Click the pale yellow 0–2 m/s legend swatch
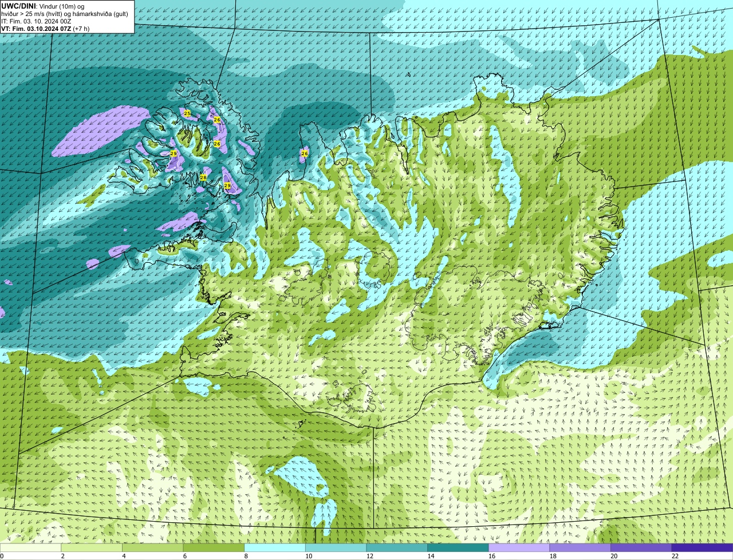The image size is (733, 560). click(30, 547)
